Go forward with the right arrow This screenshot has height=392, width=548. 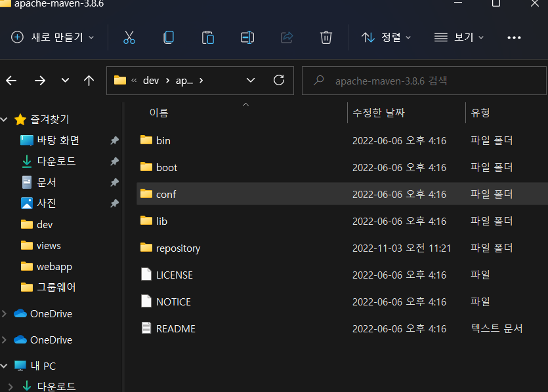click(40, 81)
